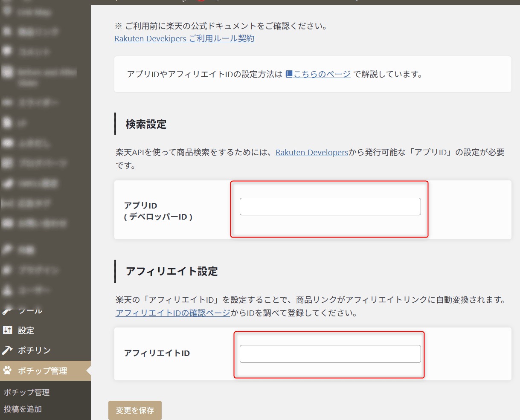Click the sliders icon beside 設定
Screen dimensions: 520x420
coord(7,330)
